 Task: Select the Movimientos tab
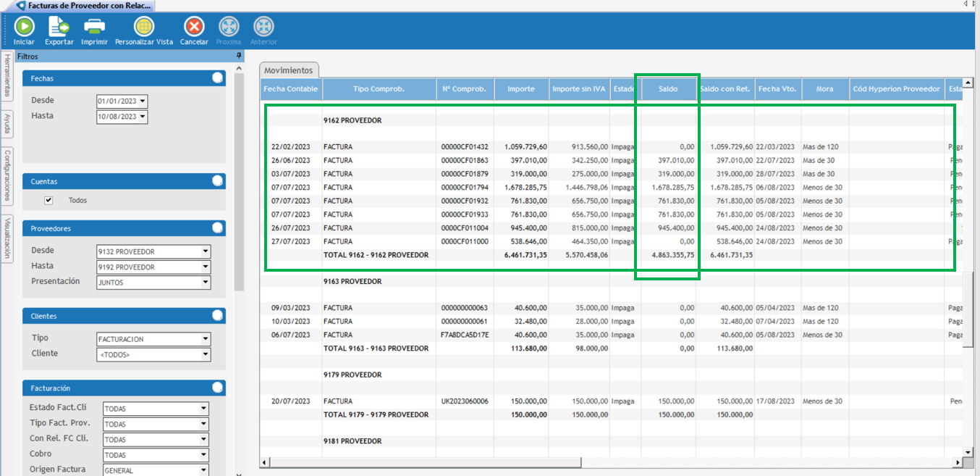click(x=288, y=70)
